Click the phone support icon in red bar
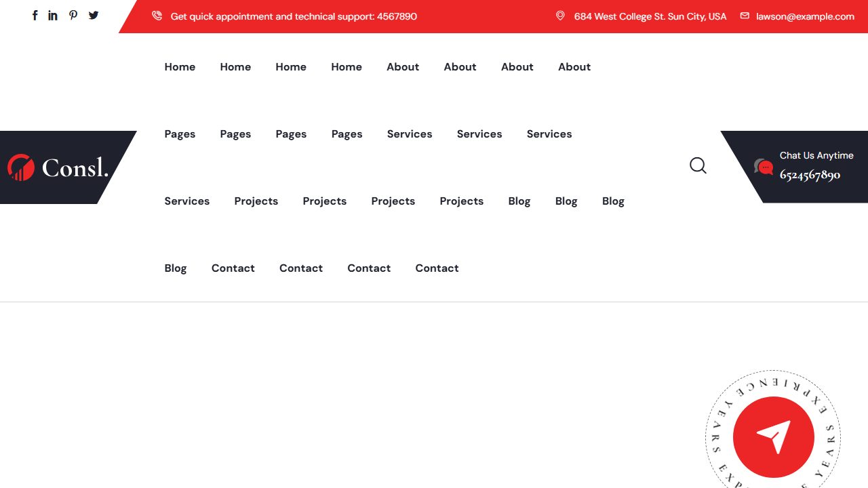868x488 pixels. point(157,16)
